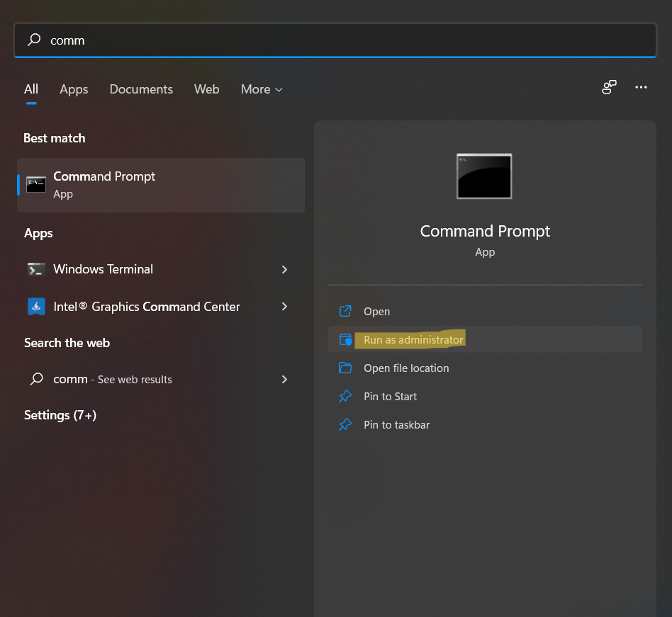Viewport: 672px width, 617px height.
Task: Click the Open file location folder icon
Action: (x=345, y=368)
